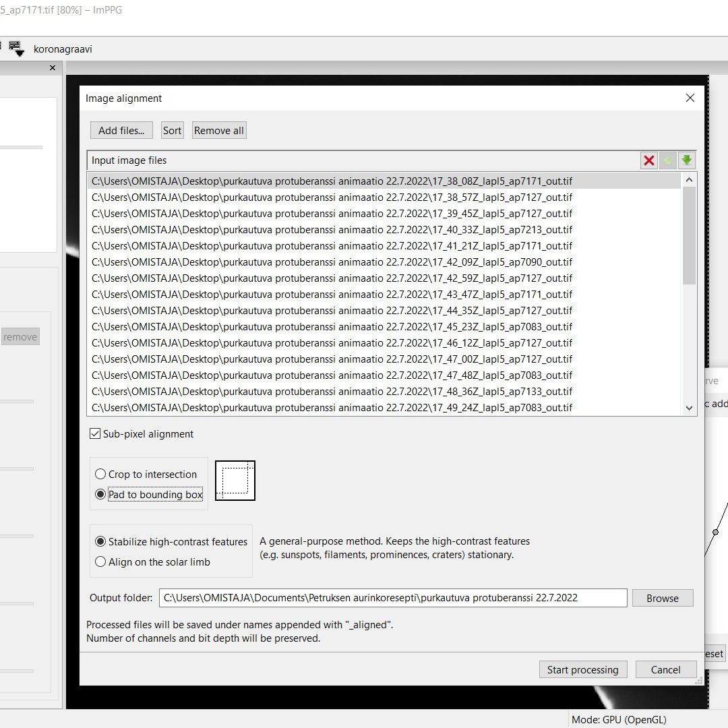Select file 17_40_33Z_lapl5_ap7213_out.tif
The height and width of the screenshot is (728, 728).
point(384,230)
